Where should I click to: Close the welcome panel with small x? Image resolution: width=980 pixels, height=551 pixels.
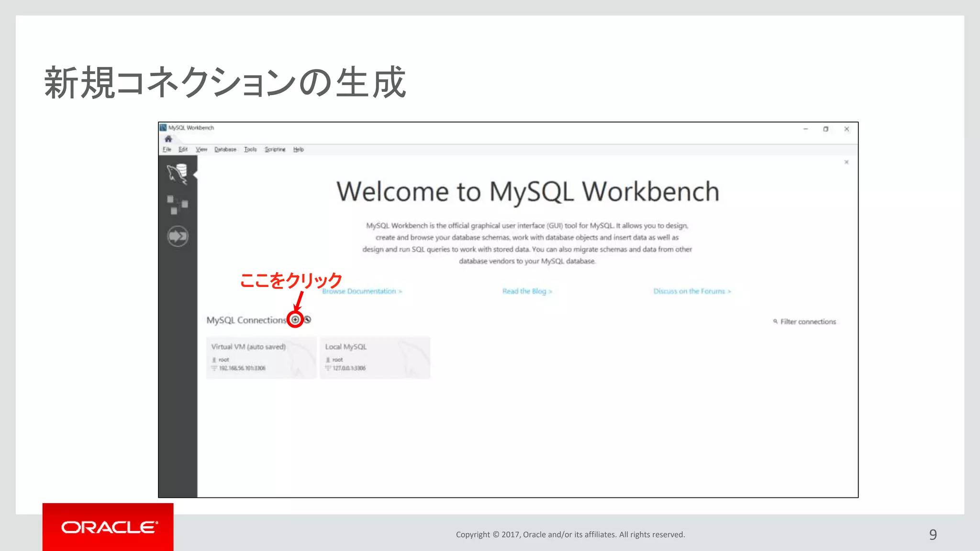click(x=846, y=162)
